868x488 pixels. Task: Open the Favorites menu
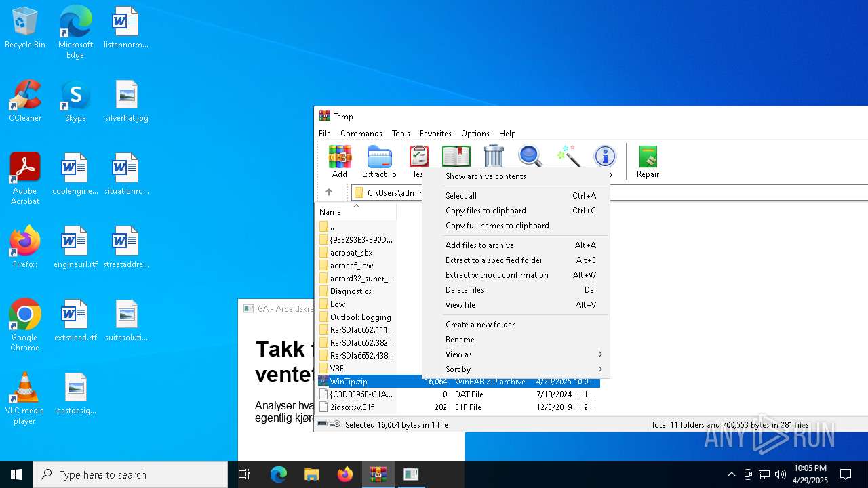click(435, 134)
